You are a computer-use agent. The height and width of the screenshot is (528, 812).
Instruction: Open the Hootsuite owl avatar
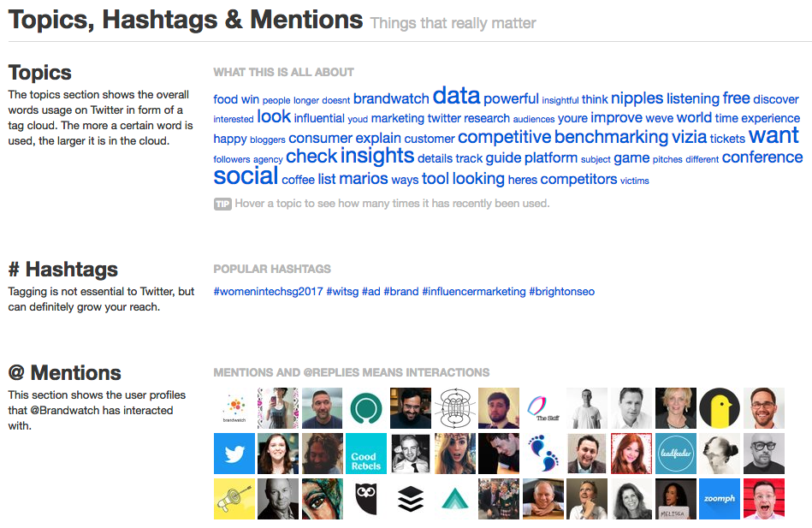pyautogui.click(x=366, y=498)
